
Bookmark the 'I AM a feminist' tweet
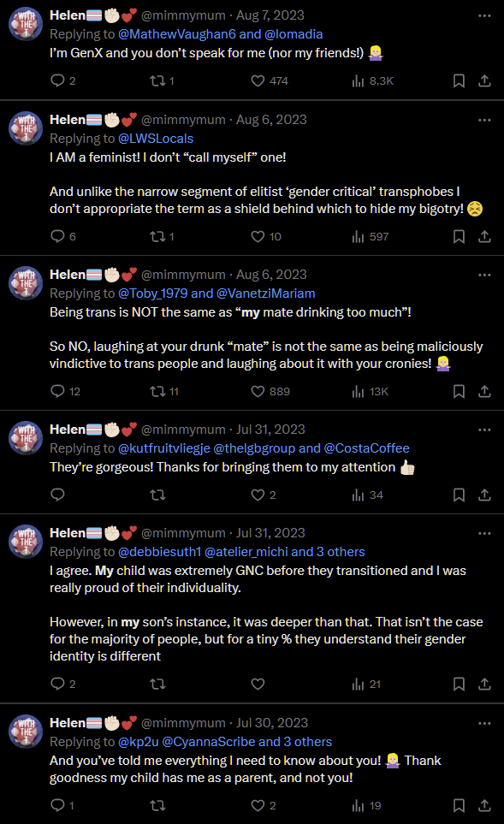click(x=459, y=236)
